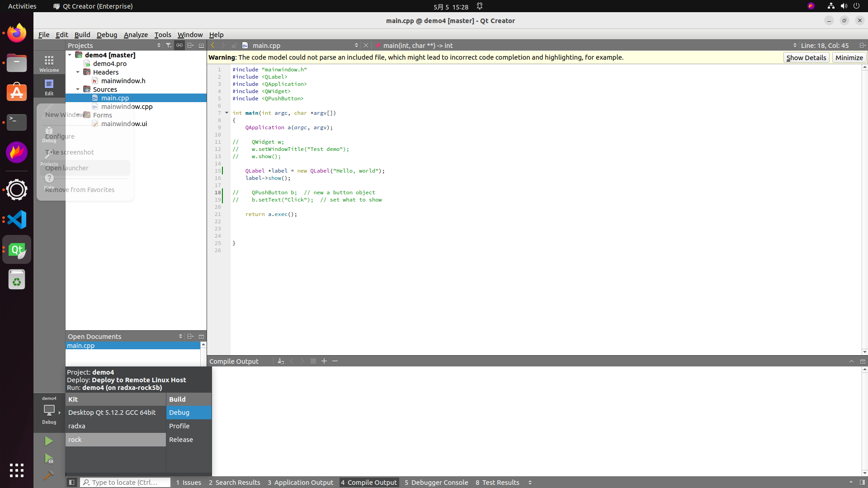Click Show Details on the warning bar
This screenshot has height=488, width=868.
click(x=806, y=57)
